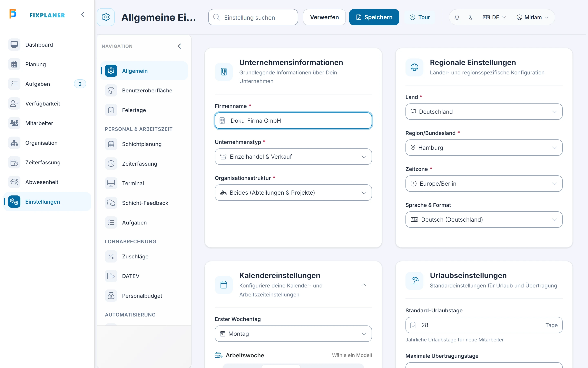Click the Organisation hierarchy icon in sidebar
The image size is (588, 368).
(x=14, y=143)
